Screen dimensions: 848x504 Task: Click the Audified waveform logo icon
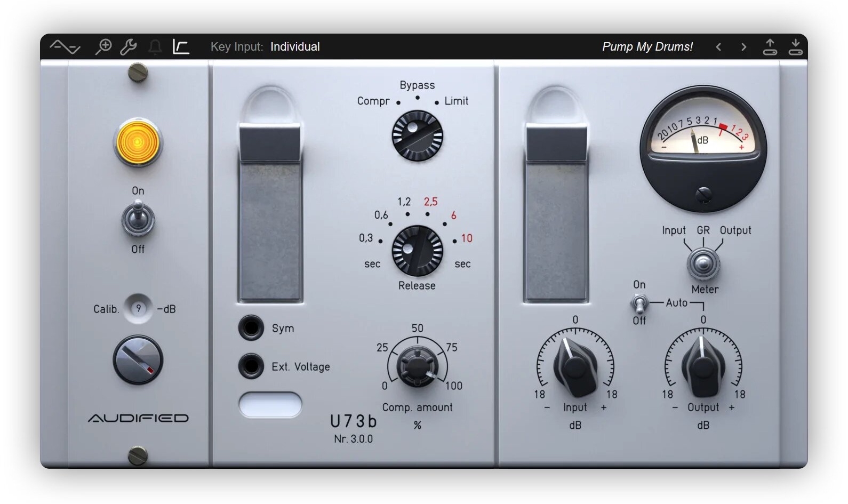point(65,47)
